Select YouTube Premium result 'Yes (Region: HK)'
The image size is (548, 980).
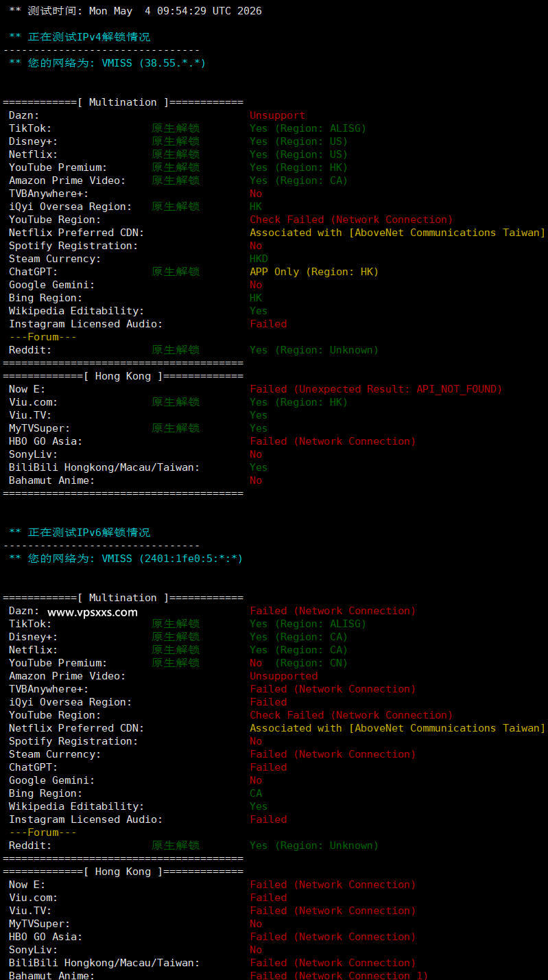pos(298,167)
